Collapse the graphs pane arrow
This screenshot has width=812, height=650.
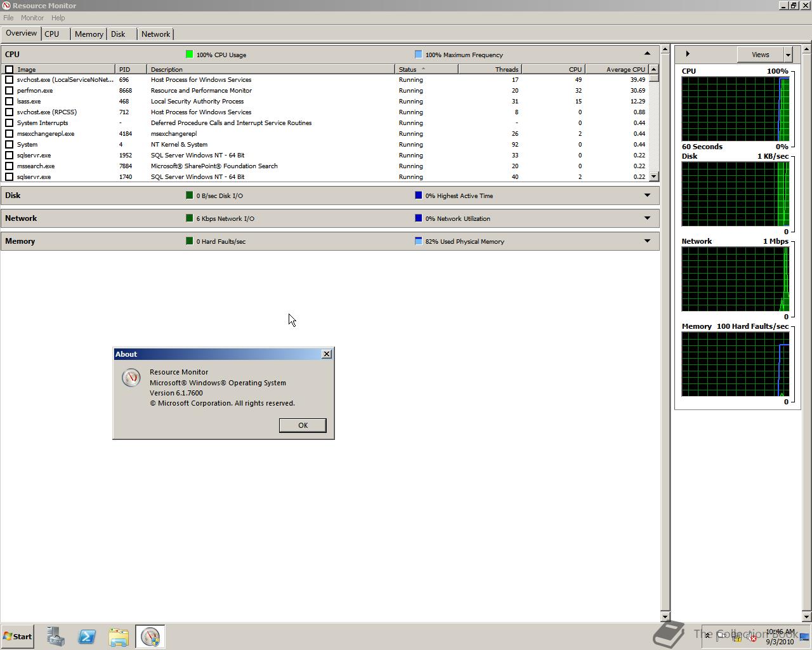click(688, 54)
